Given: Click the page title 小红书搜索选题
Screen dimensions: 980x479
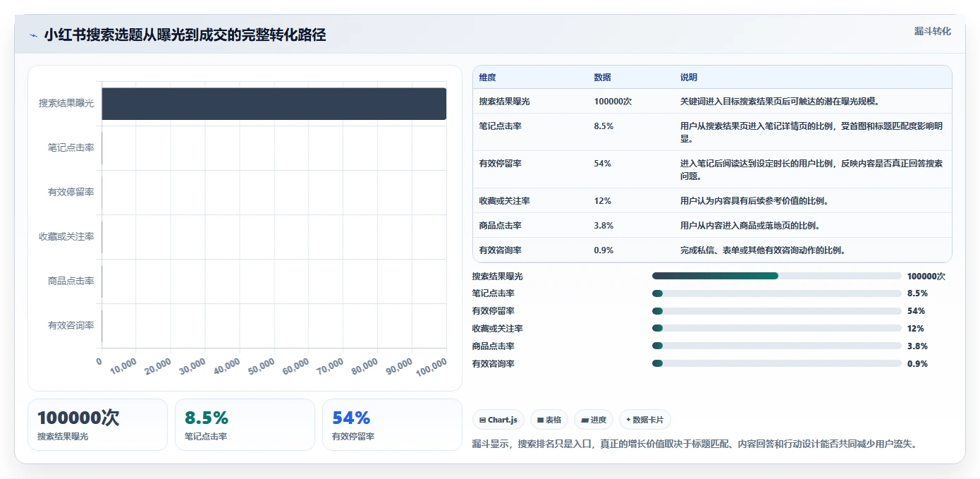Looking at the screenshot, I should pyautogui.click(x=185, y=35).
